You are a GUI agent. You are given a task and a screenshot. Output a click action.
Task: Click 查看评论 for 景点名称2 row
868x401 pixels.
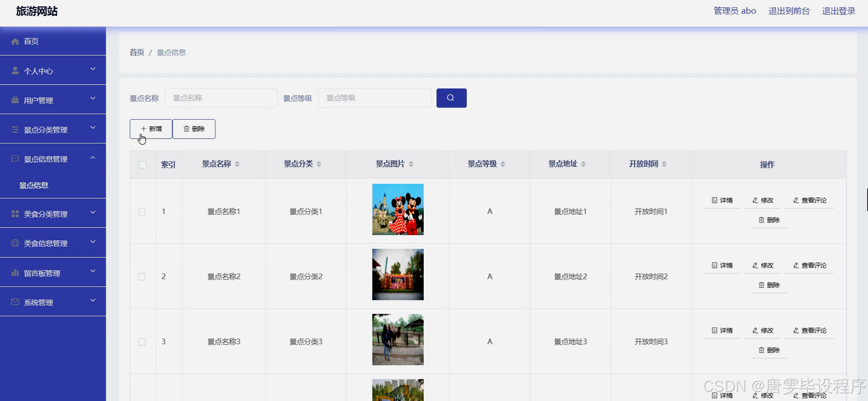coord(809,265)
